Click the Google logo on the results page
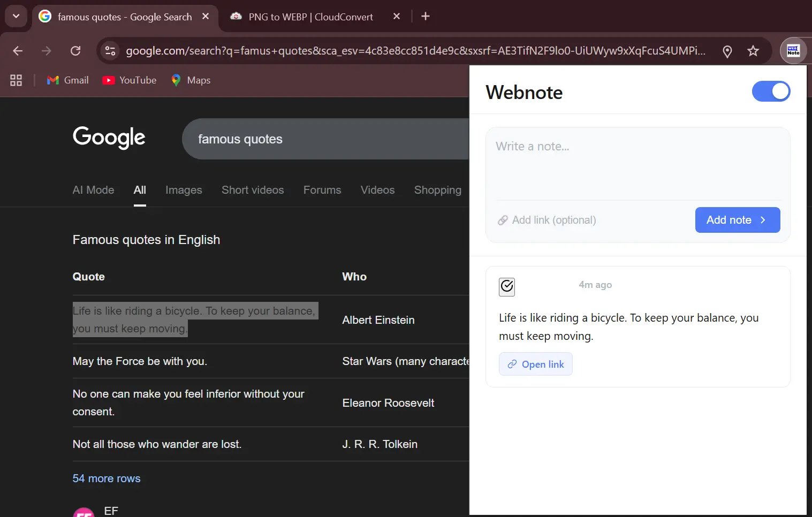This screenshot has width=812, height=517. [109, 138]
